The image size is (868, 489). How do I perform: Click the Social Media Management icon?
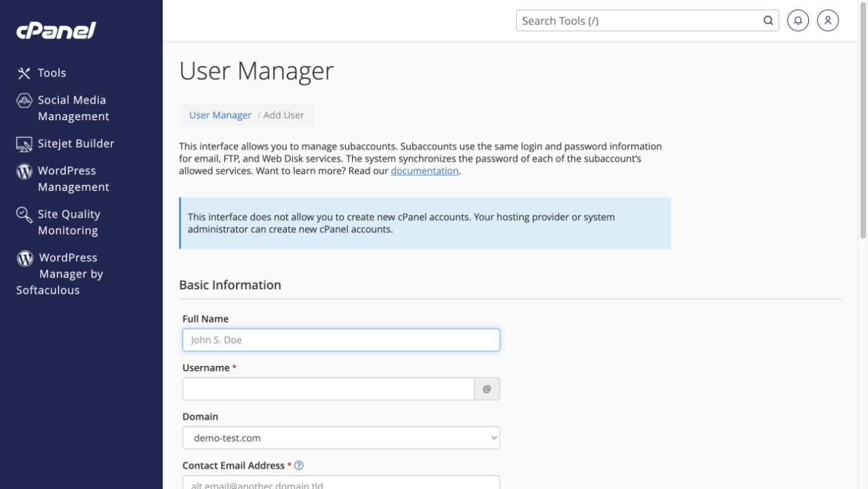click(24, 100)
